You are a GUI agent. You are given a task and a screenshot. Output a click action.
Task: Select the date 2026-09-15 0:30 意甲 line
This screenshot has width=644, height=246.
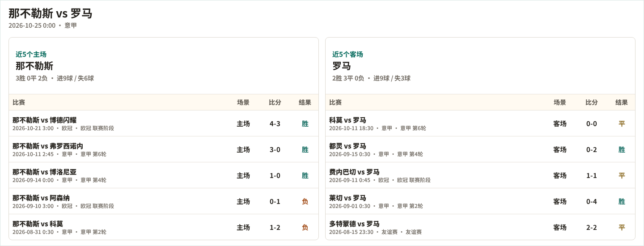[376, 154]
